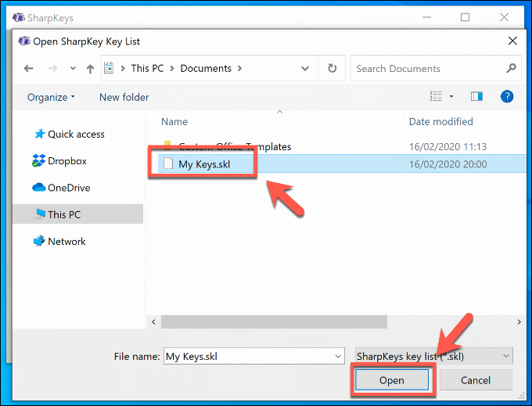The image size is (532, 406).
Task: Close the Open SharpKey Key List dialog
Action: 512,41
